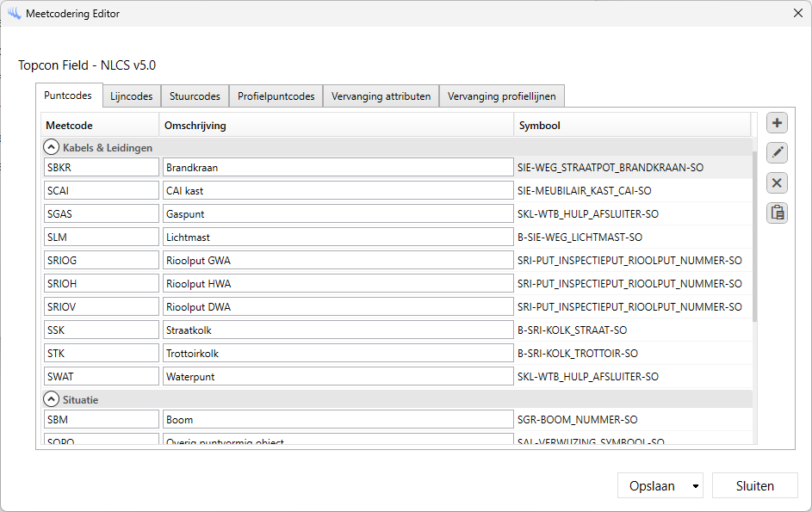The image size is (812, 512).
Task: Select the Profielpuntcodes tab
Action: click(x=276, y=96)
